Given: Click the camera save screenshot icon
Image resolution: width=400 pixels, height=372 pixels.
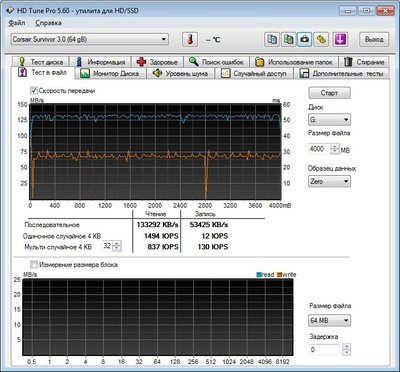Looking at the screenshot, I should pos(304,39).
